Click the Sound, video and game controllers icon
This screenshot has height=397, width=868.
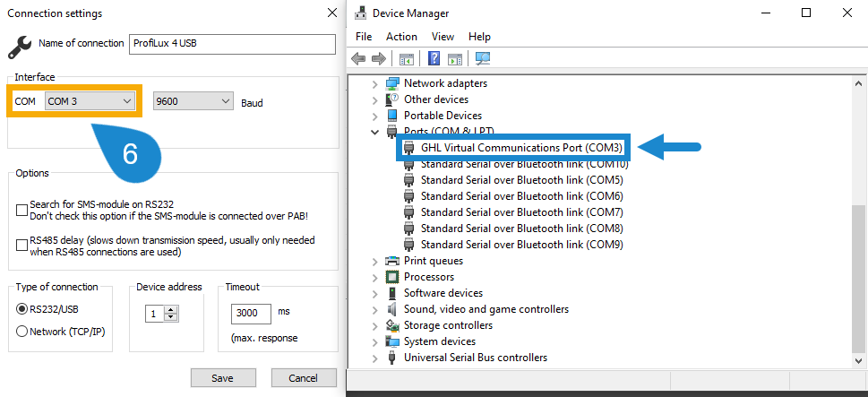click(392, 309)
